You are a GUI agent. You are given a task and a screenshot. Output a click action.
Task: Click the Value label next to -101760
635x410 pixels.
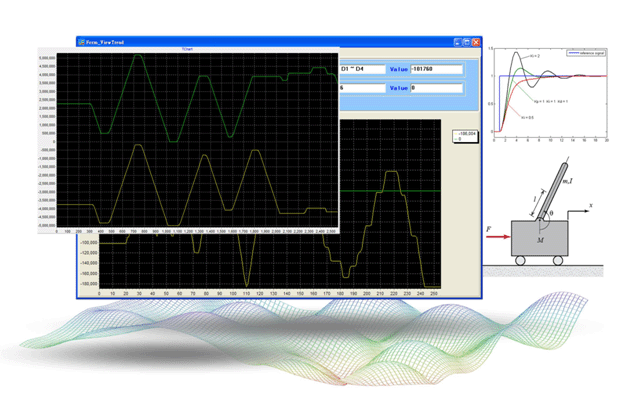pyautogui.click(x=398, y=69)
